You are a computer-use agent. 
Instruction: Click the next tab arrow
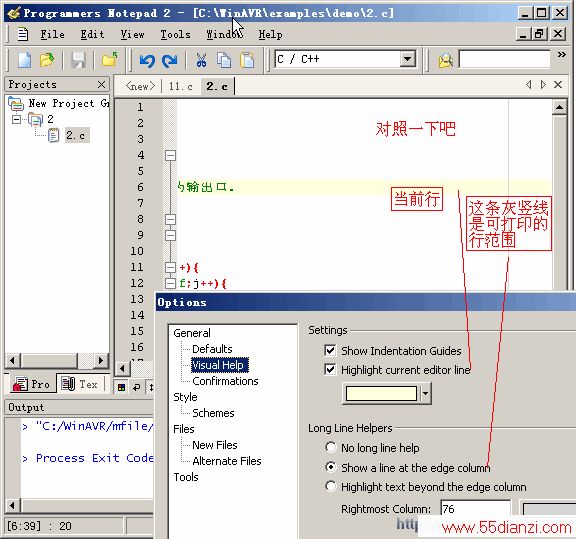click(x=543, y=85)
